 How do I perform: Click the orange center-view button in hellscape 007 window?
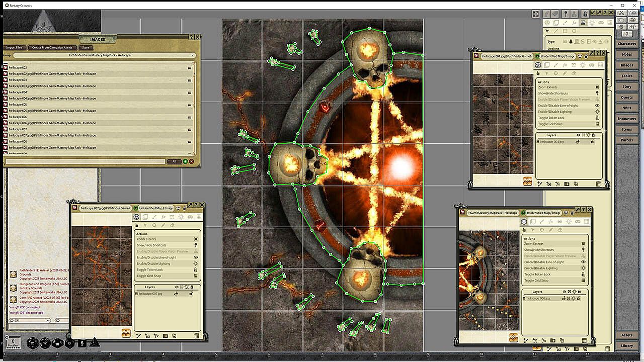[126, 333]
